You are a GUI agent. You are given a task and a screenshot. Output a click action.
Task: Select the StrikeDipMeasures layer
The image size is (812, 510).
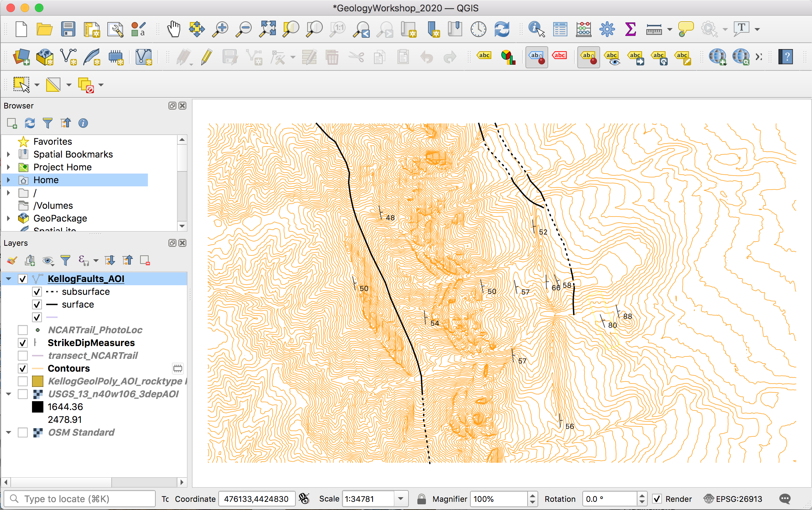tap(91, 343)
